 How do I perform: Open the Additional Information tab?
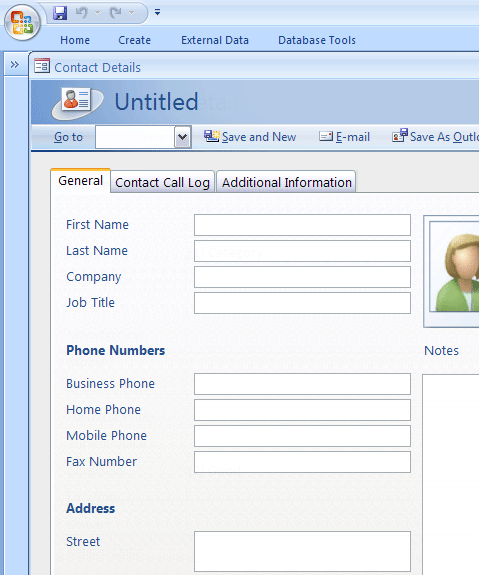[x=286, y=182]
